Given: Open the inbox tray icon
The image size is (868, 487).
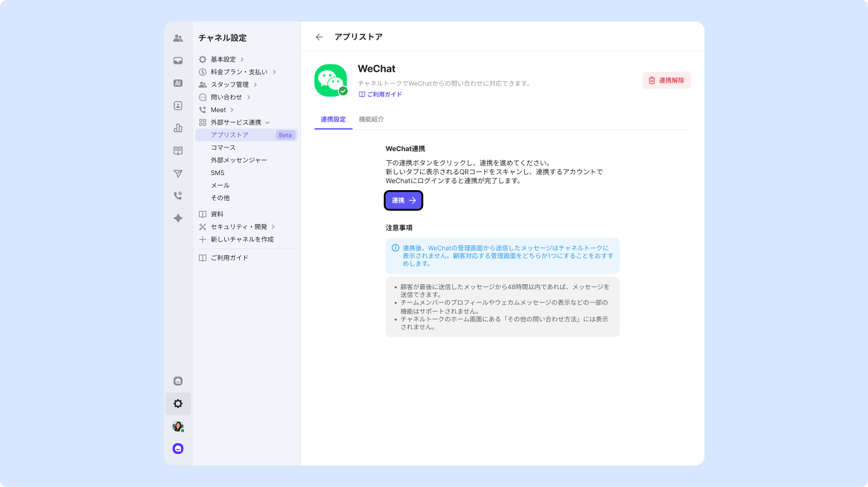Looking at the screenshot, I should (178, 61).
